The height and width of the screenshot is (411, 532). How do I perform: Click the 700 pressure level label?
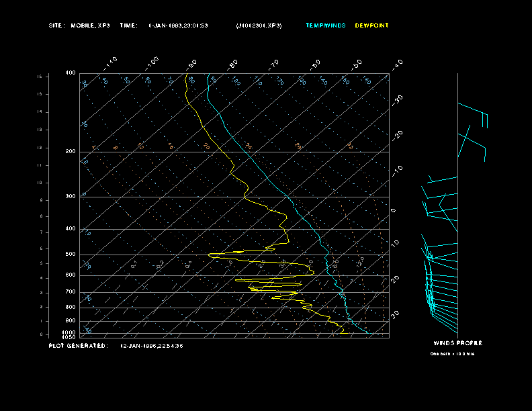tap(71, 292)
